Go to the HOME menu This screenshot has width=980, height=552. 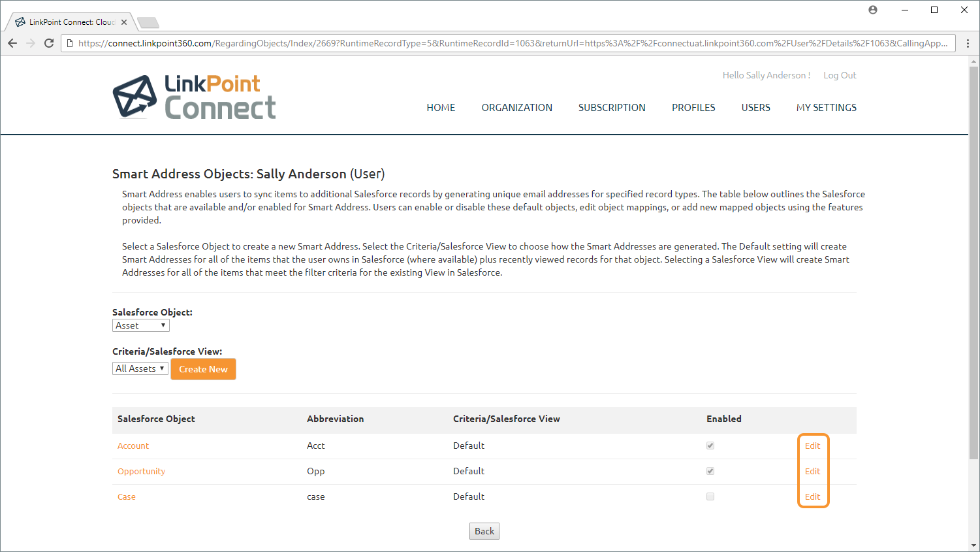point(441,108)
